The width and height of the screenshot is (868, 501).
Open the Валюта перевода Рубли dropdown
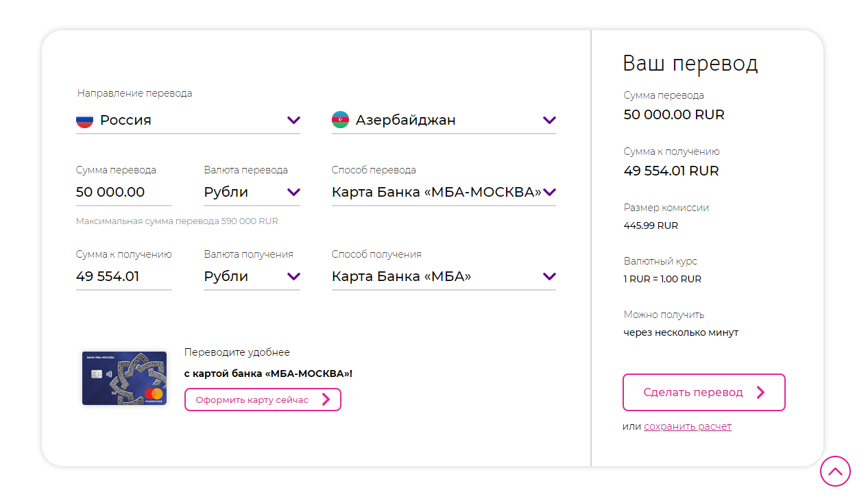pos(252,192)
